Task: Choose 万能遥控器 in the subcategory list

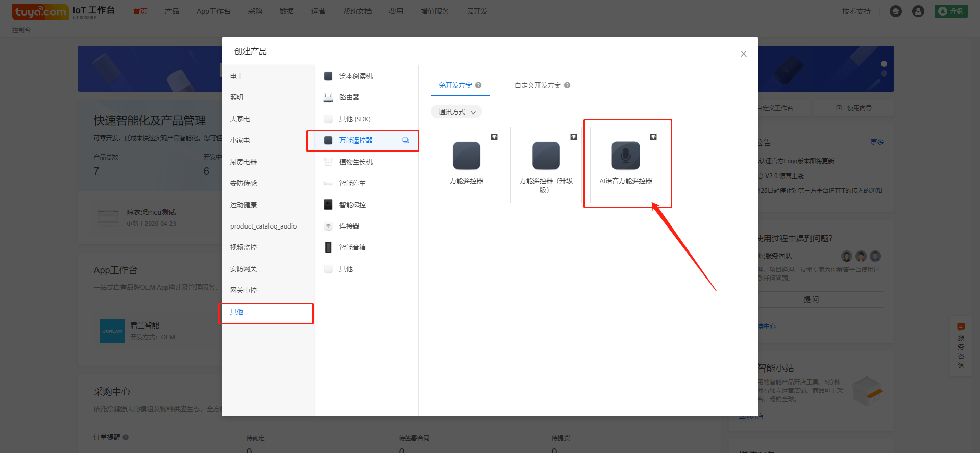Action: coord(356,140)
